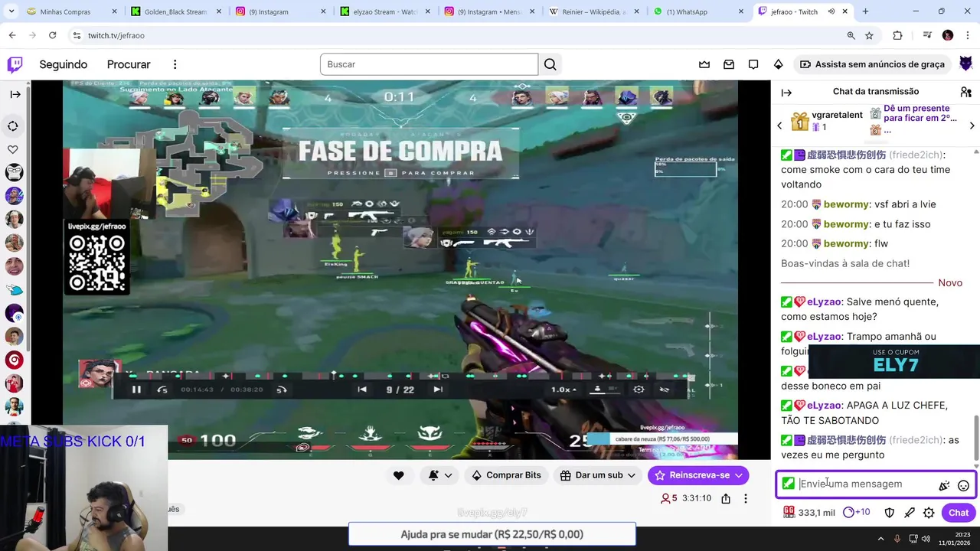Viewport: 980px width, 551px height.
Task: Show previous gift leaderboard entry arrow
Action: pos(779,126)
